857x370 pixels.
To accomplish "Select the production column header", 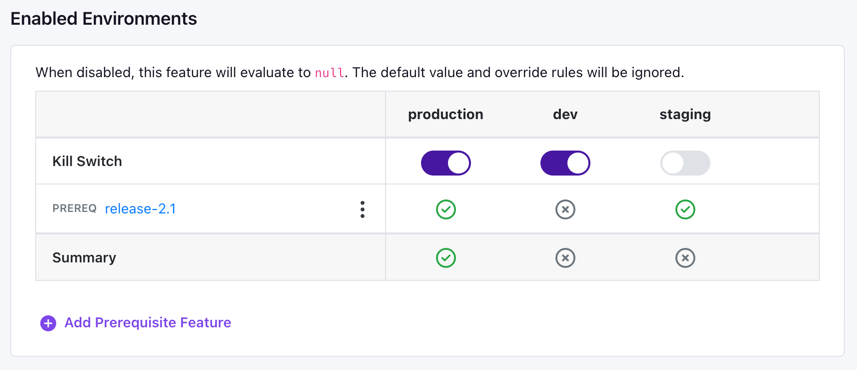I will coord(445,114).
